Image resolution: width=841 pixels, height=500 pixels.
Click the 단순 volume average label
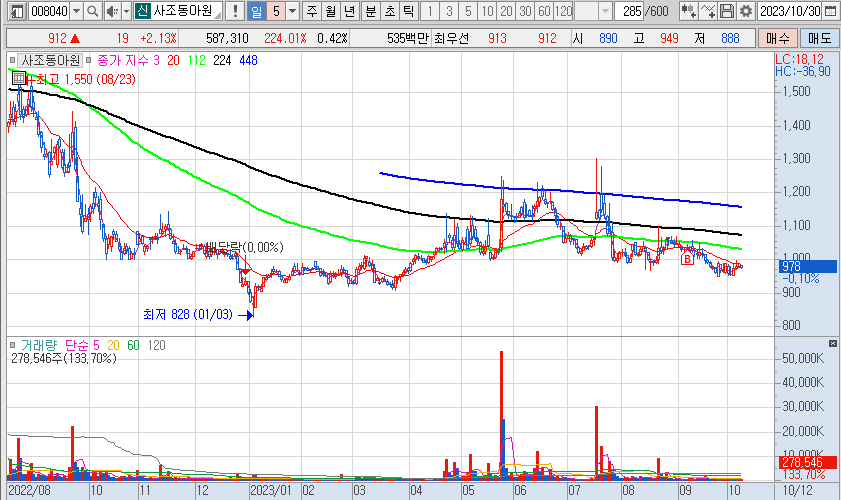point(78,345)
